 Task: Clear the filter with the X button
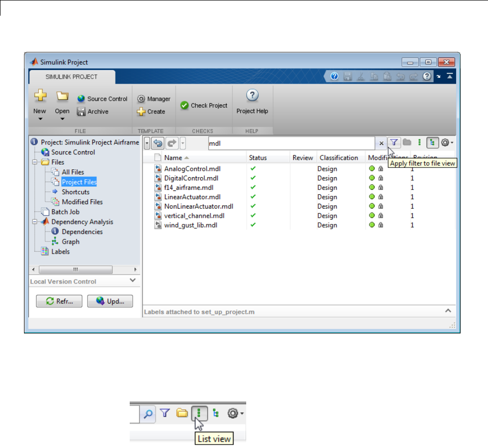381,143
